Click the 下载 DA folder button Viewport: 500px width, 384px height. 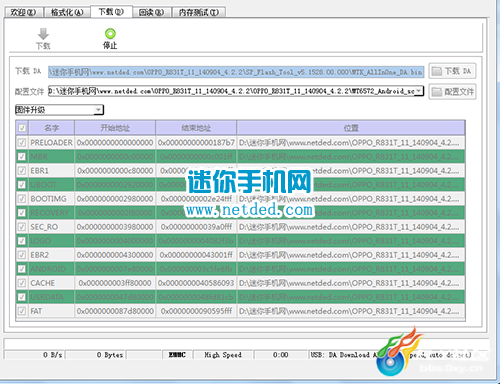(x=452, y=71)
